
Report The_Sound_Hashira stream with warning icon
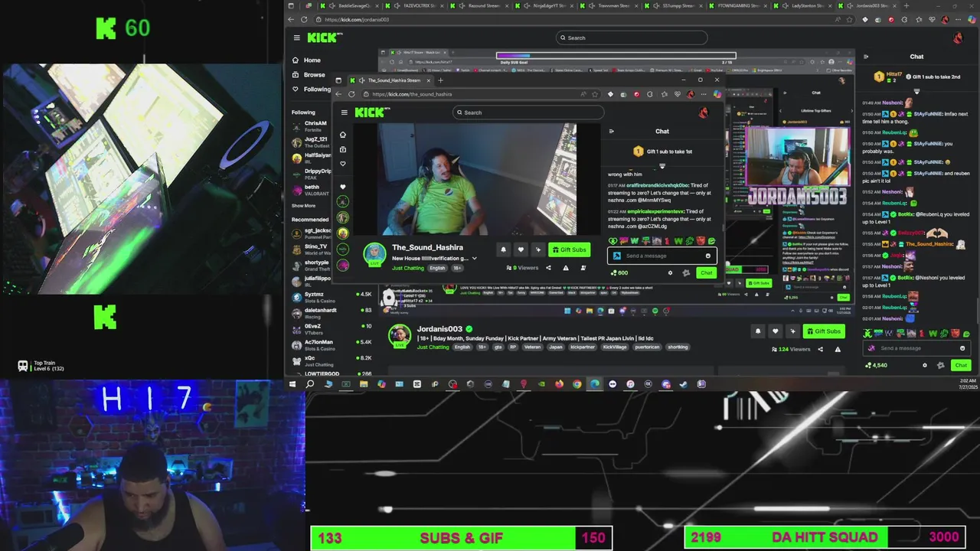point(566,268)
